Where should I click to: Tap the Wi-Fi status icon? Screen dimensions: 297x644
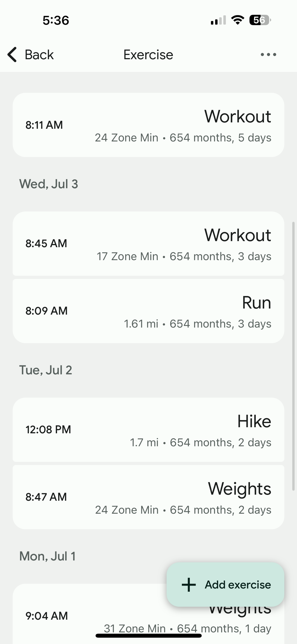[x=237, y=20]
